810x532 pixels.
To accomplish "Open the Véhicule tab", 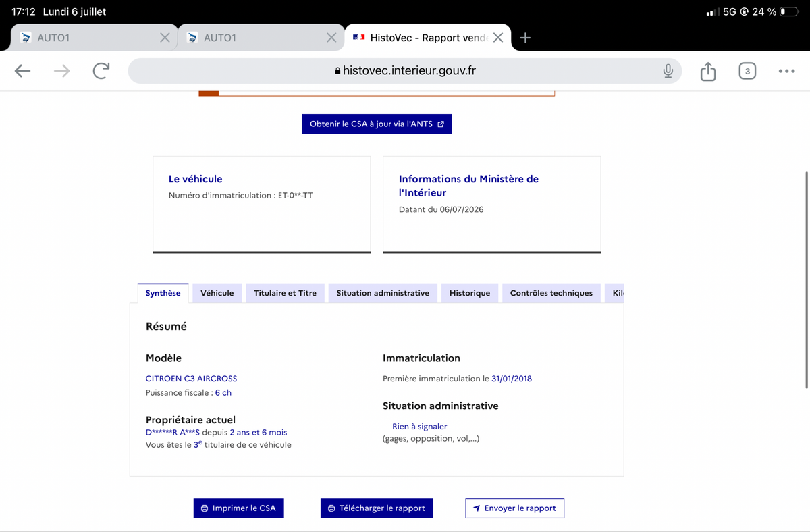I will 217,293.
